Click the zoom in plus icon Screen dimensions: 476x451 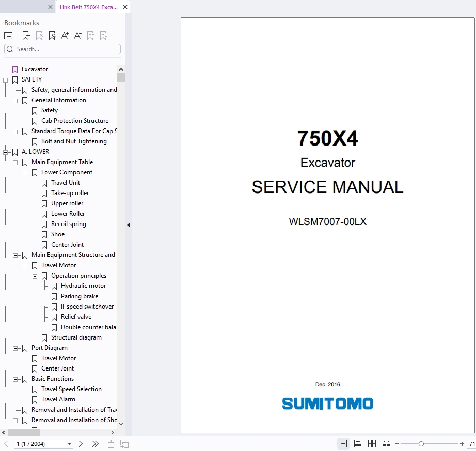462,444
